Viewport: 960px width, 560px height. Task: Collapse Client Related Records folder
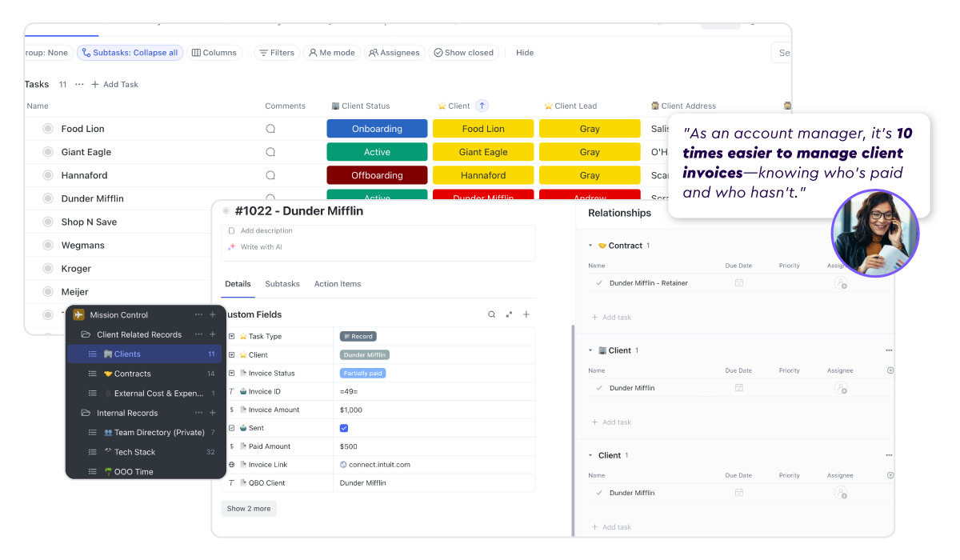coord(86,334)
